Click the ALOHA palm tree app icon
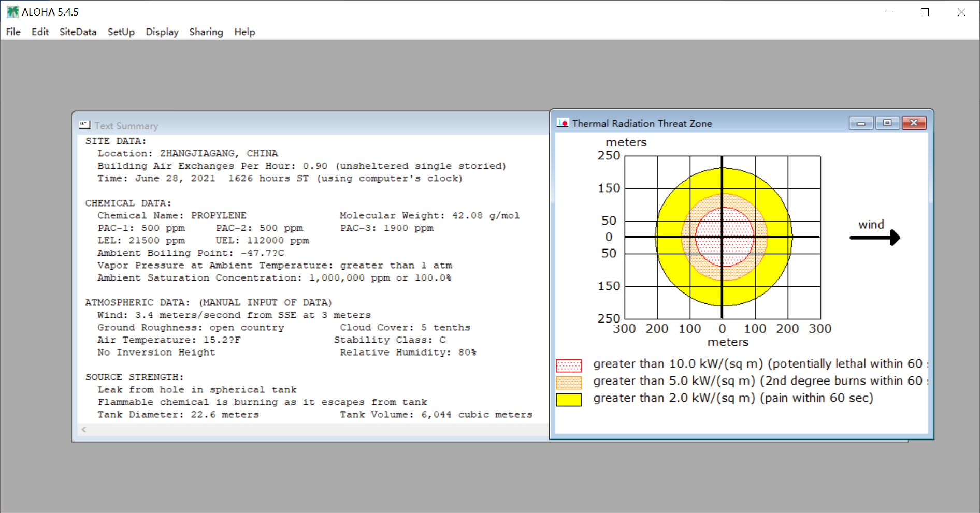Viewport: 980px width, 513px height. click(x=12, y=12)
